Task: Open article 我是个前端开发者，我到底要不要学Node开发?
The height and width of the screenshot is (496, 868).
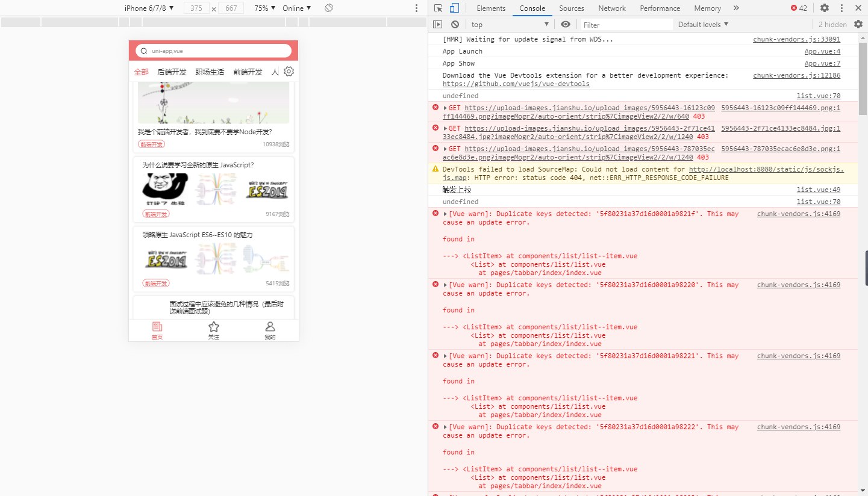Action: (x=205, y=132)
